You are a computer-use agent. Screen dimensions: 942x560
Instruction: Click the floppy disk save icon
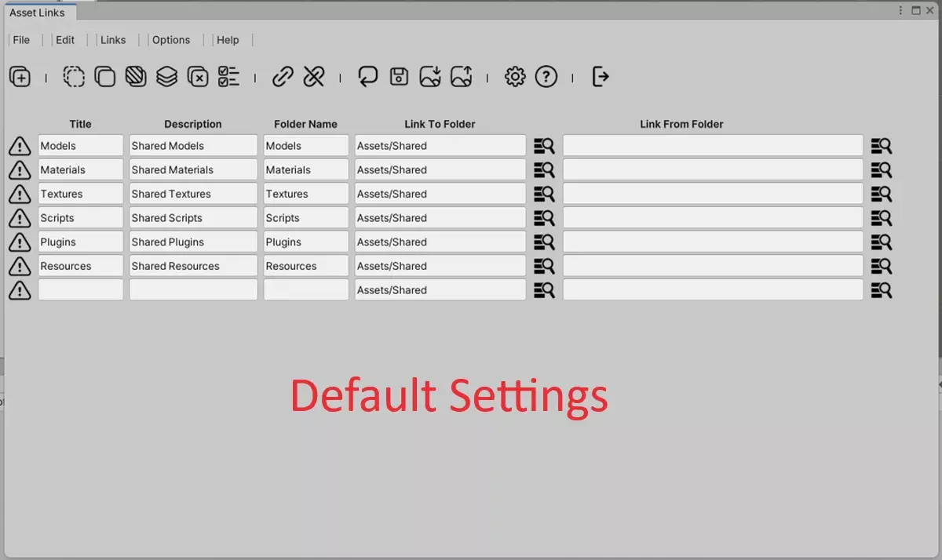click(x=399, y=77)
